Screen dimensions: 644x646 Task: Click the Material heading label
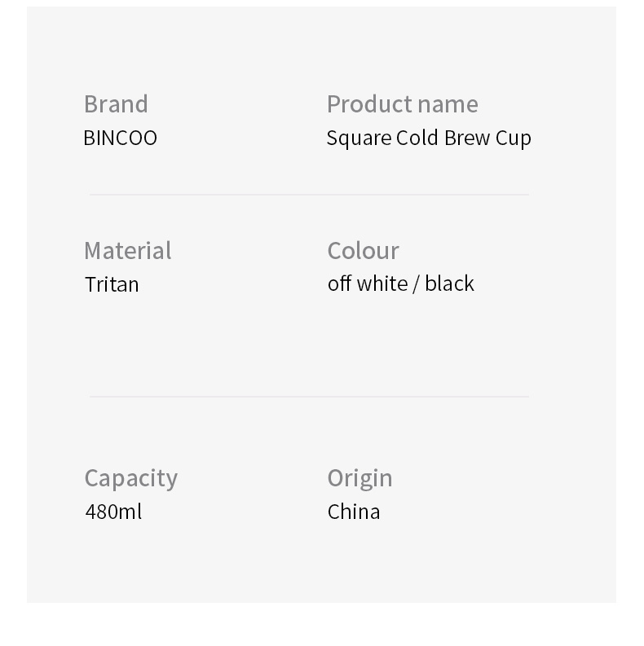[x=127, y=250]
